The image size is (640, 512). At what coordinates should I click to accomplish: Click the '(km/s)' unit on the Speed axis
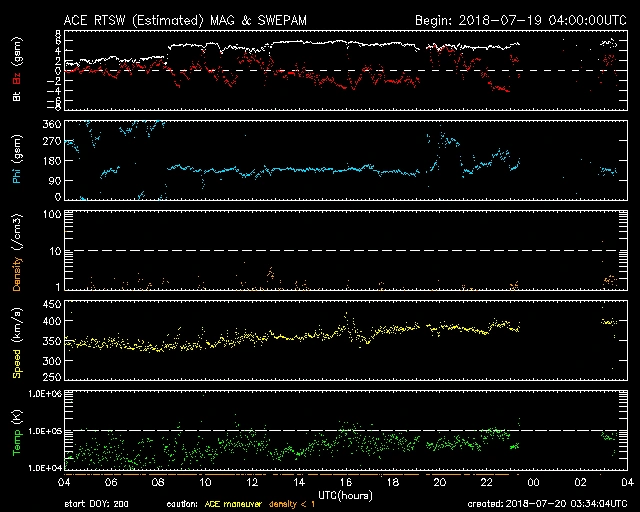coord(17,325)
